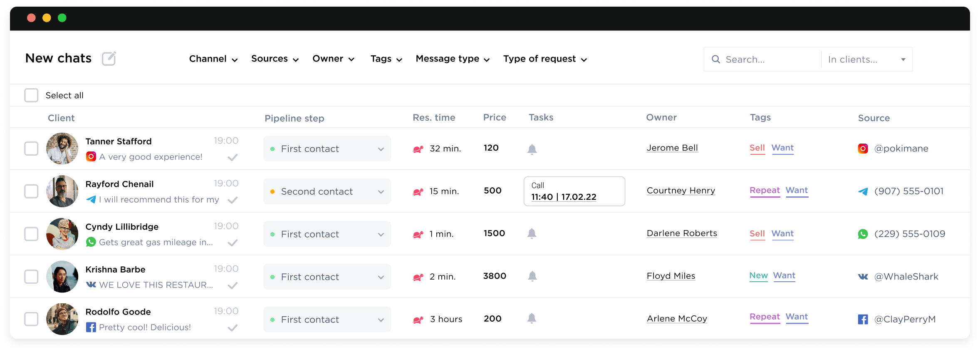Open Rayford Chenail's Second contact step dropdown
Image resolution: width=980 pixels, height=352 pixels.
click(x=327, y=191)
